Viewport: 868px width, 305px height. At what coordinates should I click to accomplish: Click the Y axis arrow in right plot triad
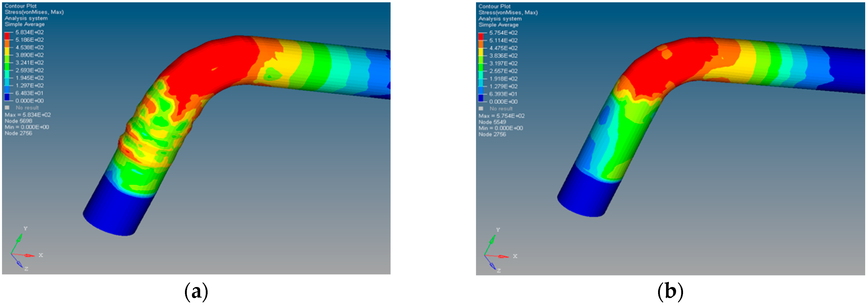coord(493,240)
